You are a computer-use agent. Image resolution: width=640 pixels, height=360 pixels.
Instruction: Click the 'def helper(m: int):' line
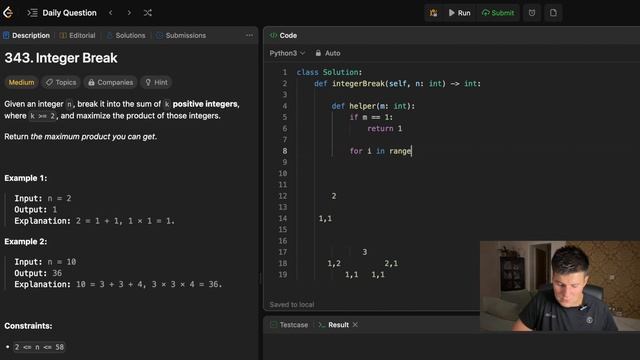(373, 106)
